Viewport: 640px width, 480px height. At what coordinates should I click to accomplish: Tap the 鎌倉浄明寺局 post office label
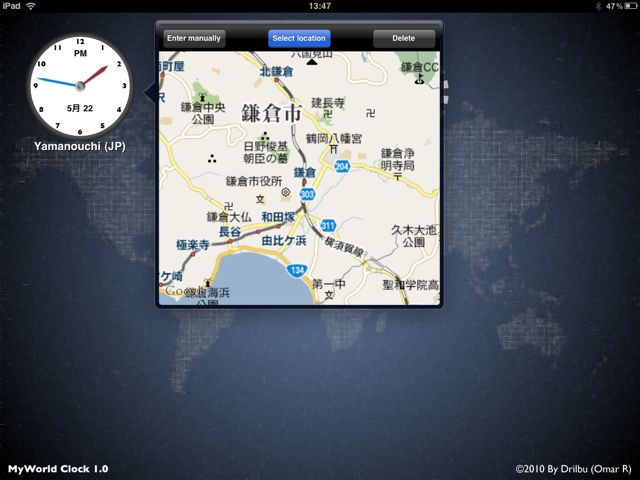398,160
